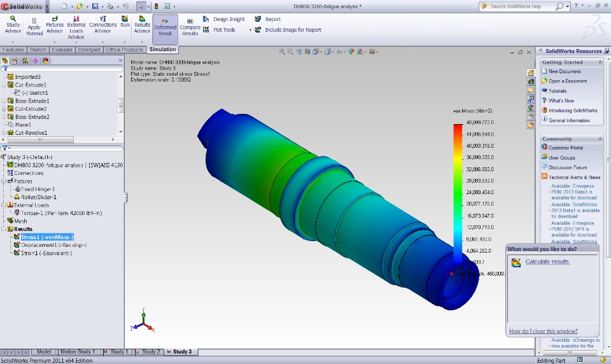The image size is (611, 364).
Task: Open the DisplayManager tab icon
Action: tap(46, 61)
